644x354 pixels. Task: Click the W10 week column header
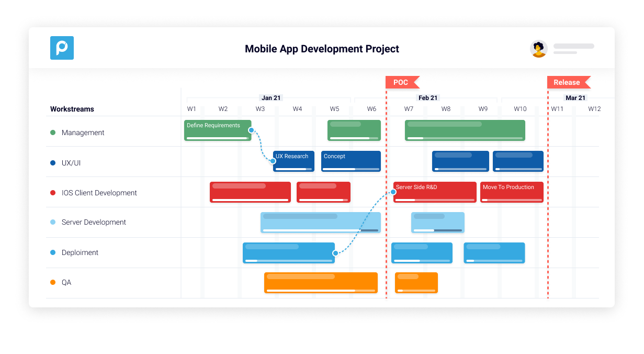coord(520,109)
